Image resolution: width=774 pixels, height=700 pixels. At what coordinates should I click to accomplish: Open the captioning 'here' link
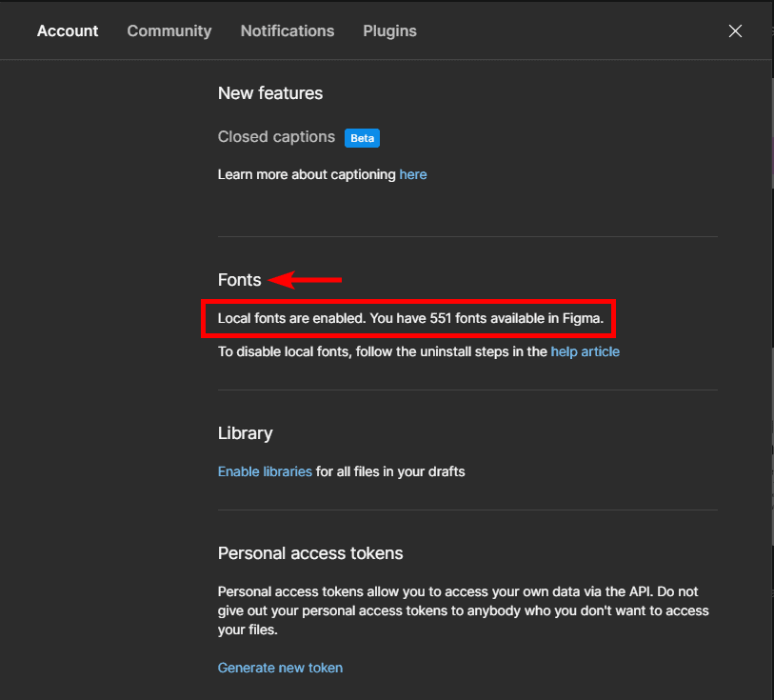(413, 174)
